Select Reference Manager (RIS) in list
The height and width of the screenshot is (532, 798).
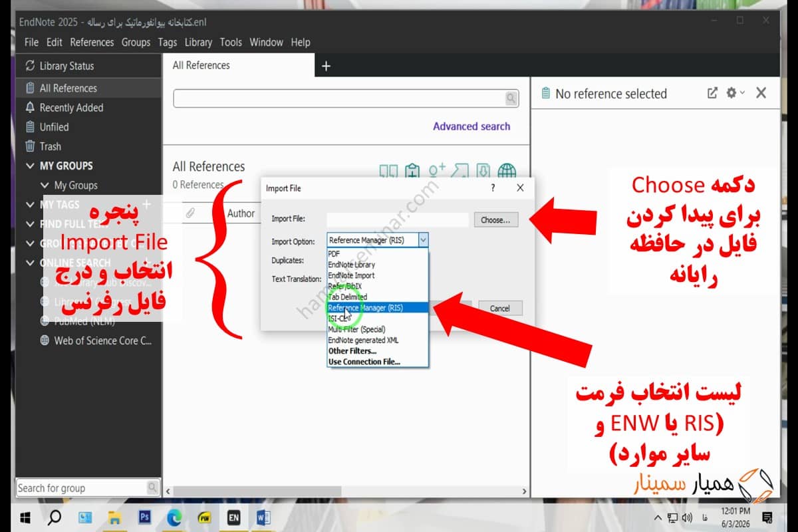click(378, 307)
